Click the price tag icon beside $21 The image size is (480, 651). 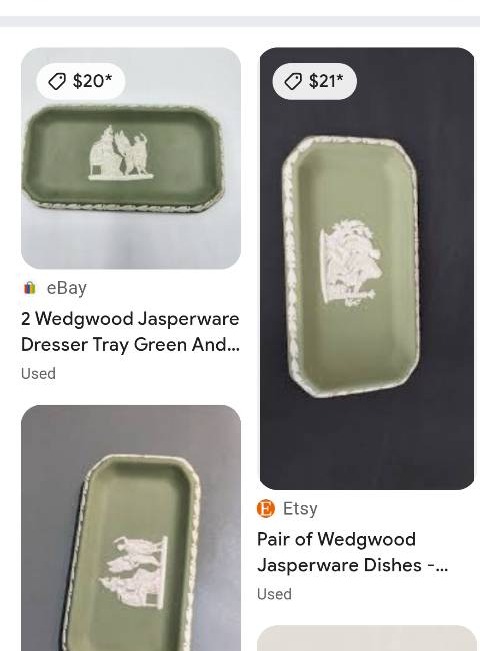(x=293, y=81)
